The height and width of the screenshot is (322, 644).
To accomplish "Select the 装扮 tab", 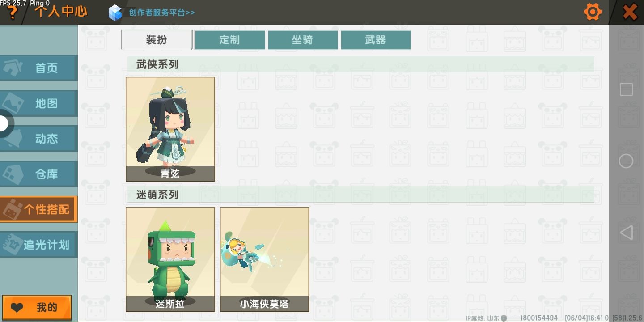I will coord(157,40).
